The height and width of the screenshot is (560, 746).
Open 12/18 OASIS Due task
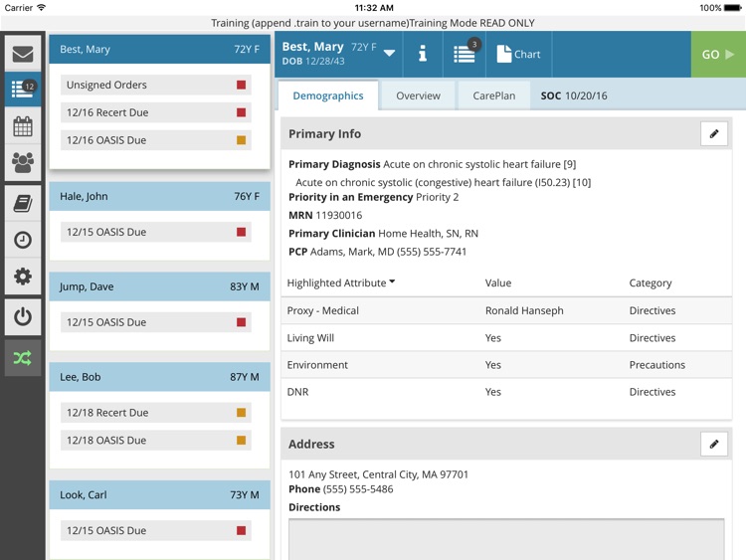(156, 440)
